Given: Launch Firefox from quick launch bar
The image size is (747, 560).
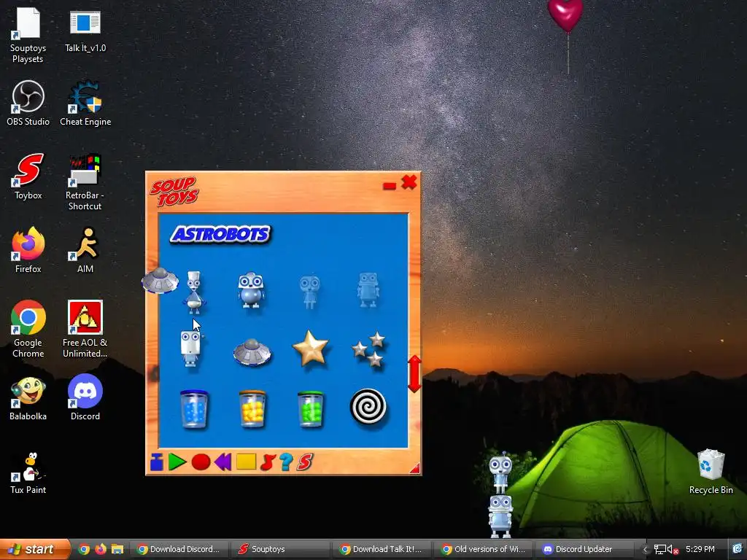Looking at the screenshot, I should pyautogui.click(x=101, y=549).
